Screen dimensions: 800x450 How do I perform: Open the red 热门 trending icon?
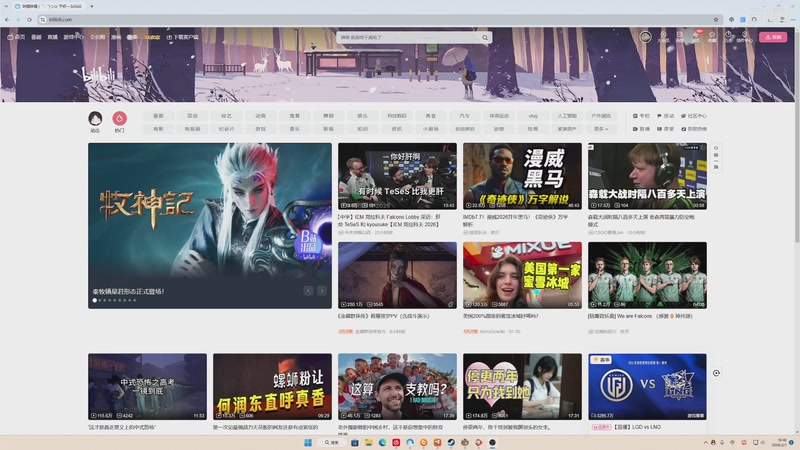click(119, 119)
